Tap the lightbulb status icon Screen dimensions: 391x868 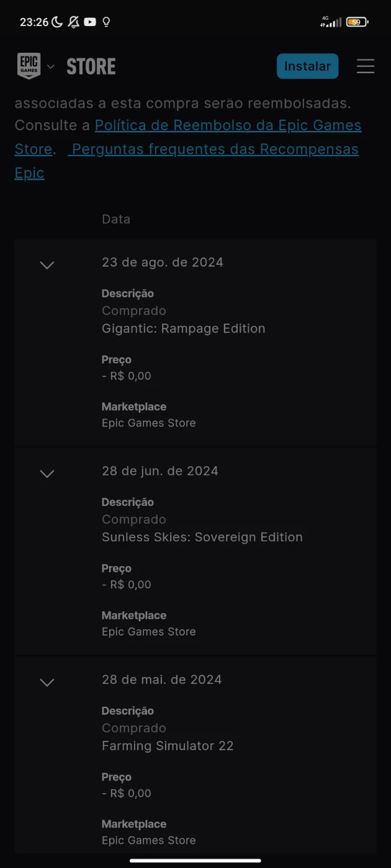pyautogui.click(x=106, y=22)
